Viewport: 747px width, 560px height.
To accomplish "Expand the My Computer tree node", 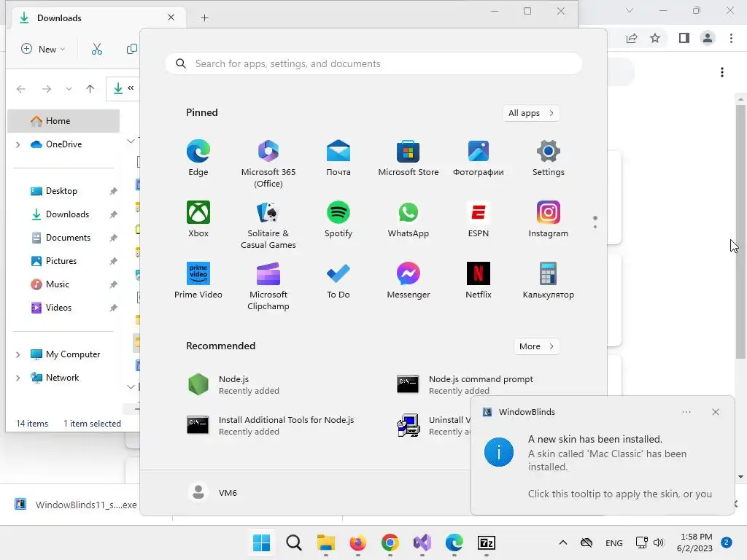I will (x=18, y=354).
